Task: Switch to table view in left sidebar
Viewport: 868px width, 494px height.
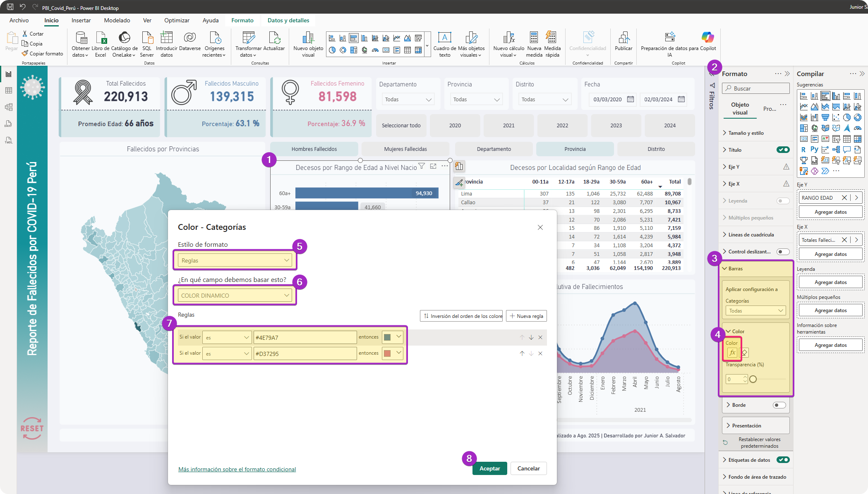Action: (x=9, y=91)
